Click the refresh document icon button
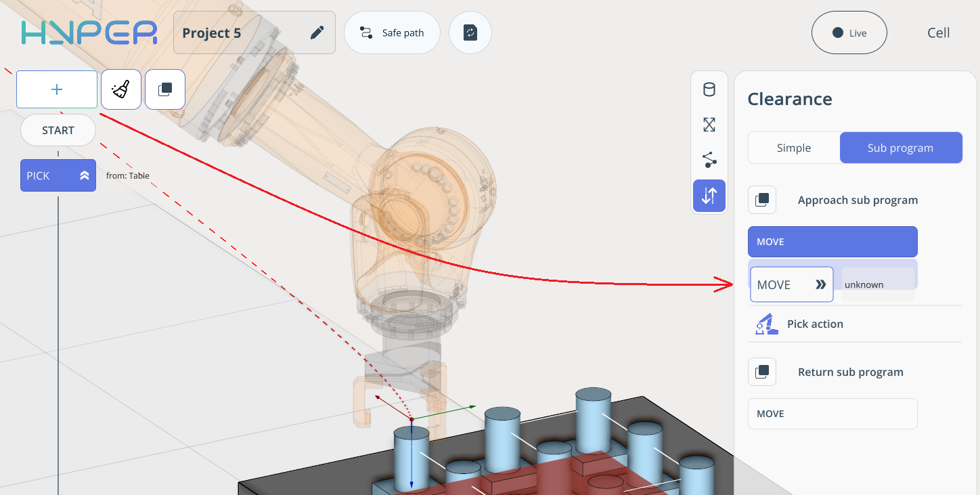Screen dimensions: 980x495 pos(470,33)
